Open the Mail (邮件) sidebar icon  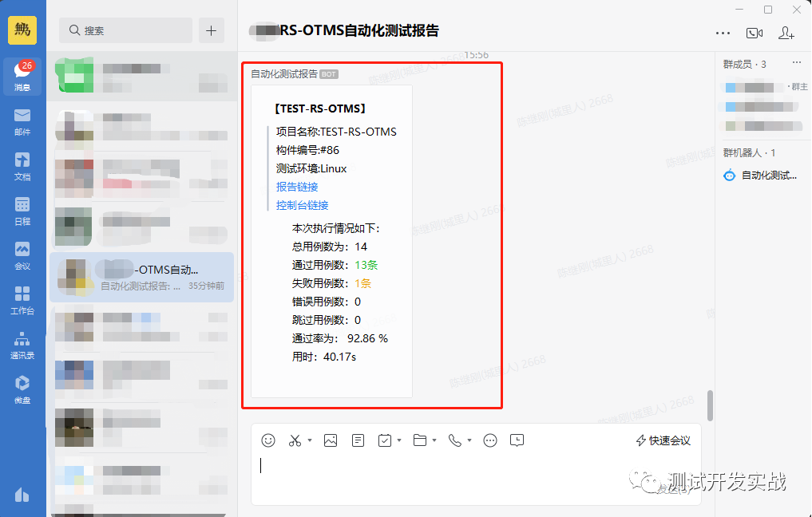coord(22,121)
